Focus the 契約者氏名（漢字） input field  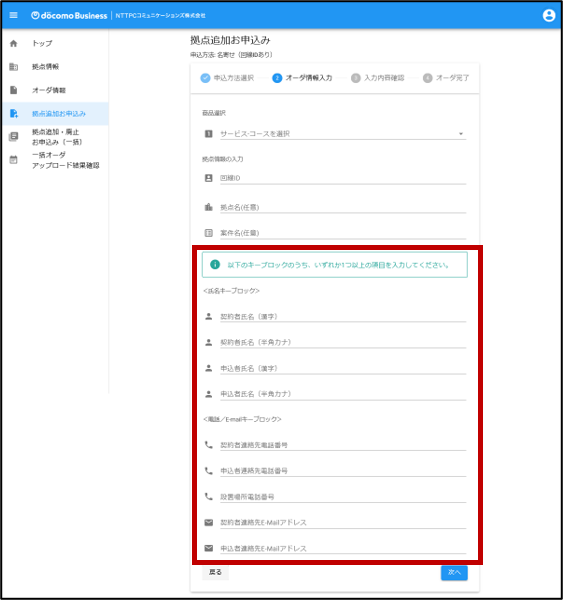click(343, 316)
